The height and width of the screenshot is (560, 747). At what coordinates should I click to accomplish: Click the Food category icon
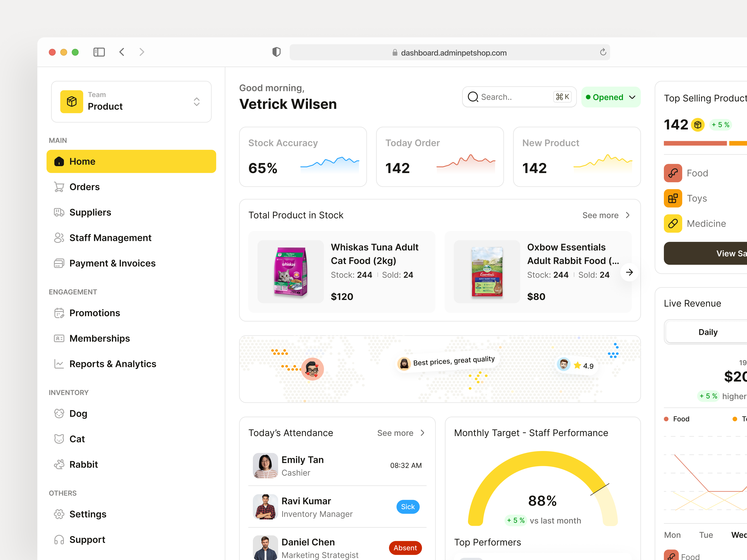[x=673, y=173]
